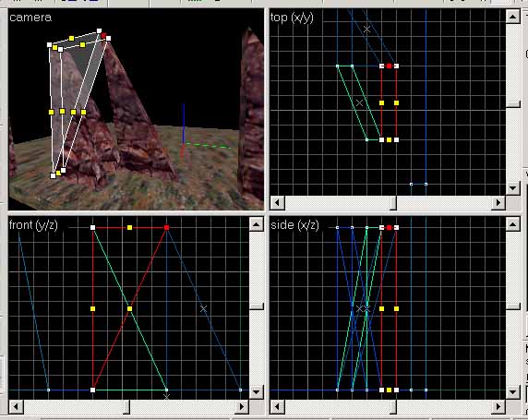
Task: Click the front (y/z) view's scroll right arrow
Action: coord(242,407)
